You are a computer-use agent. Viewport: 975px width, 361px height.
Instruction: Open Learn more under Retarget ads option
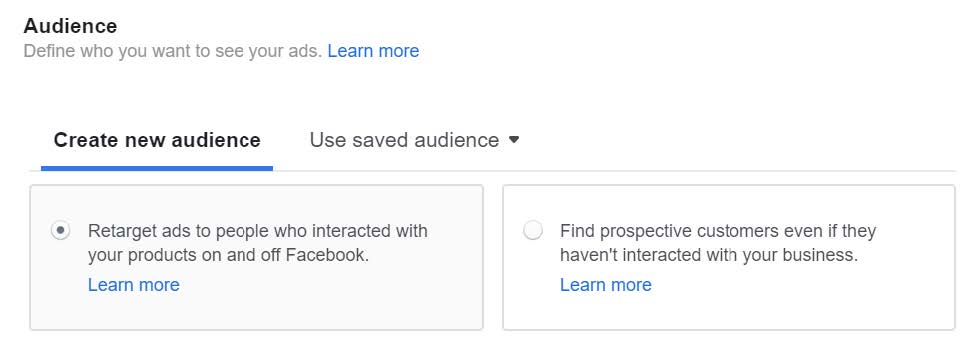pos(134,285)
